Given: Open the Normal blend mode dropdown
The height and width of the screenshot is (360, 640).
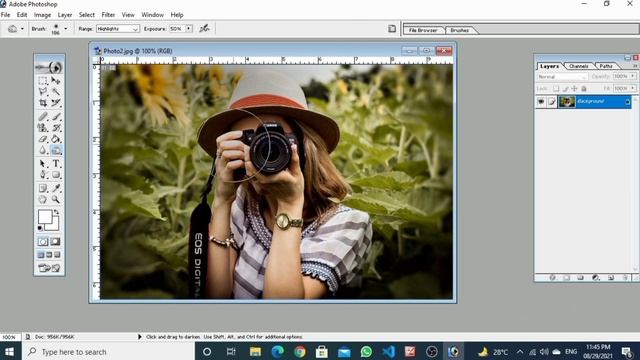Looking at the screenshot, I should [x=562, y=77].
